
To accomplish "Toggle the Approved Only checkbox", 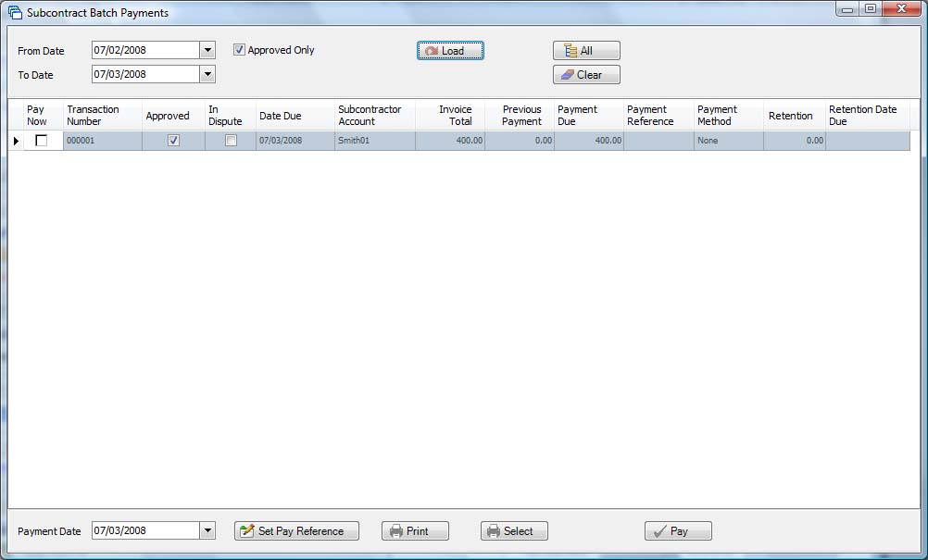I will click(x=239, y=50).
